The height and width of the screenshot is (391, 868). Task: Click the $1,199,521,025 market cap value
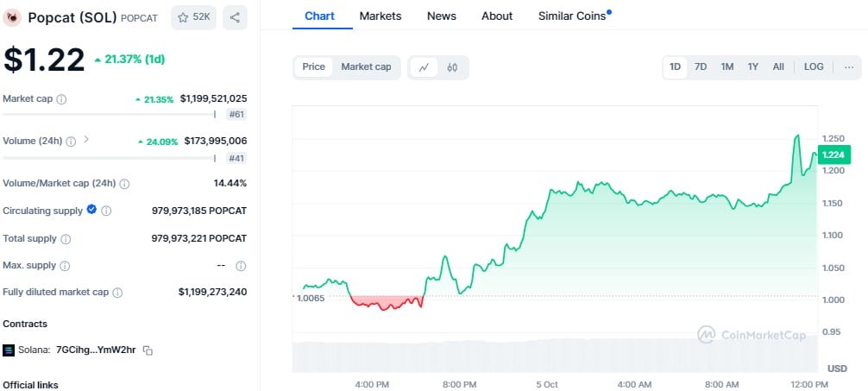(214, 99)
